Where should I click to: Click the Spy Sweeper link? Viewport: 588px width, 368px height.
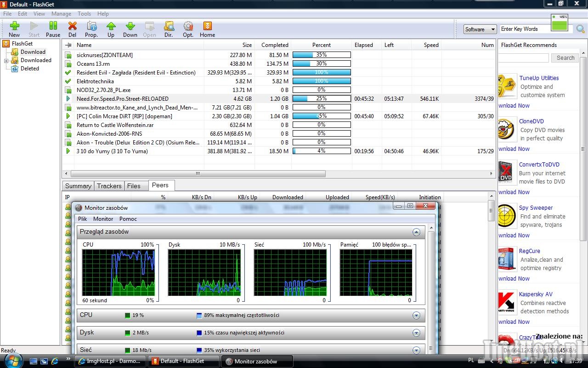[536, 208]
